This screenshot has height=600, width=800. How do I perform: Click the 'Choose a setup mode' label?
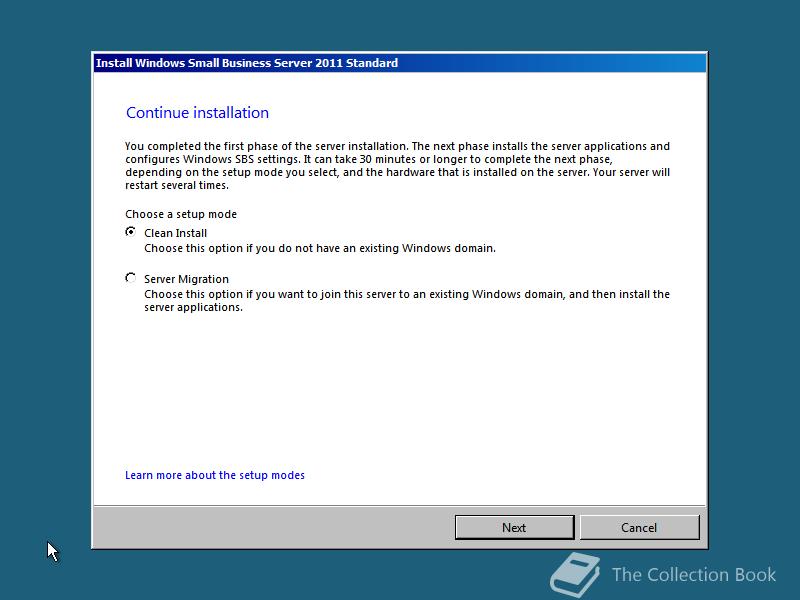coord(181,214)
